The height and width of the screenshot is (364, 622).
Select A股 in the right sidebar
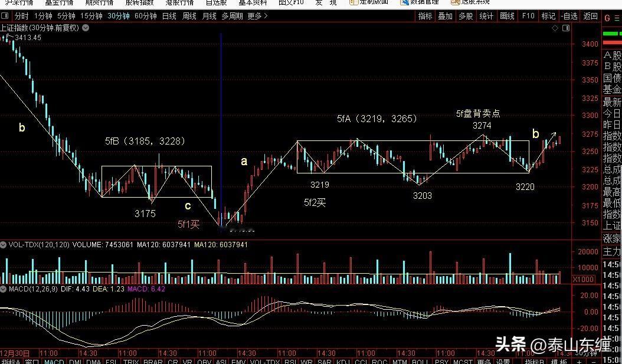point(613,55)
